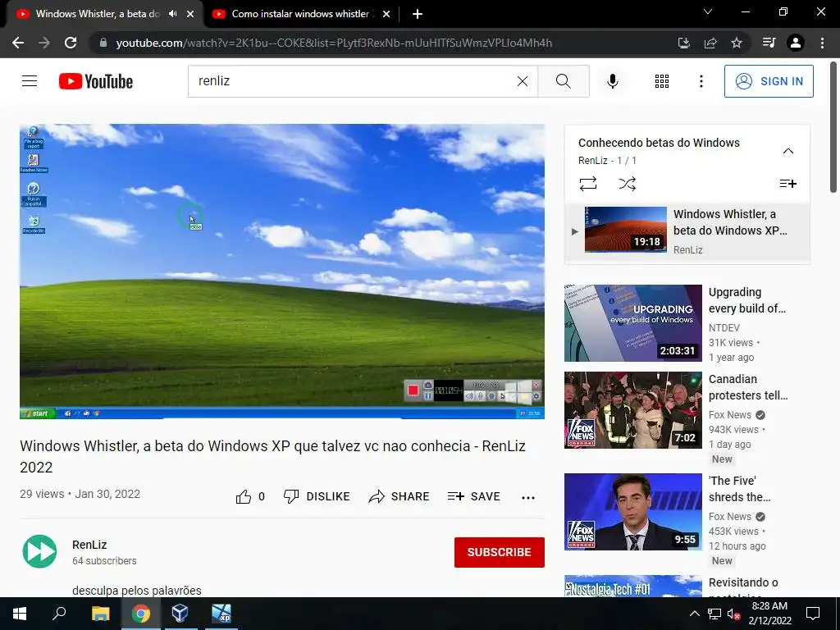Open Chrome three-dot menu

(x=822, y=43)
